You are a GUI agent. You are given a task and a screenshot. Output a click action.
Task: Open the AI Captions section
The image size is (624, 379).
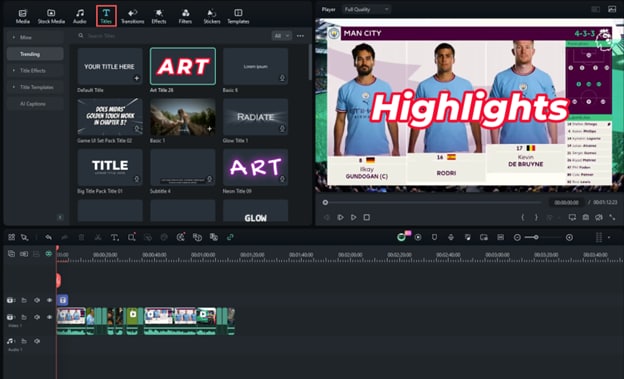[35, 104]
